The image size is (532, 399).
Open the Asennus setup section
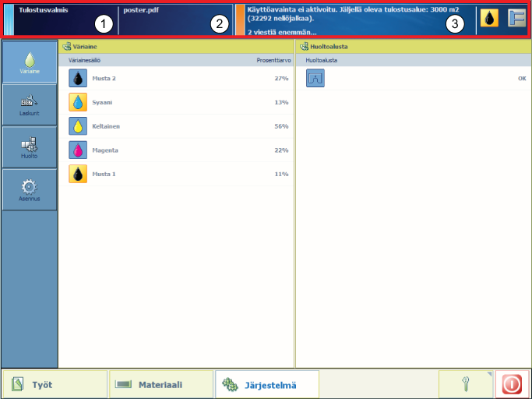29,189
